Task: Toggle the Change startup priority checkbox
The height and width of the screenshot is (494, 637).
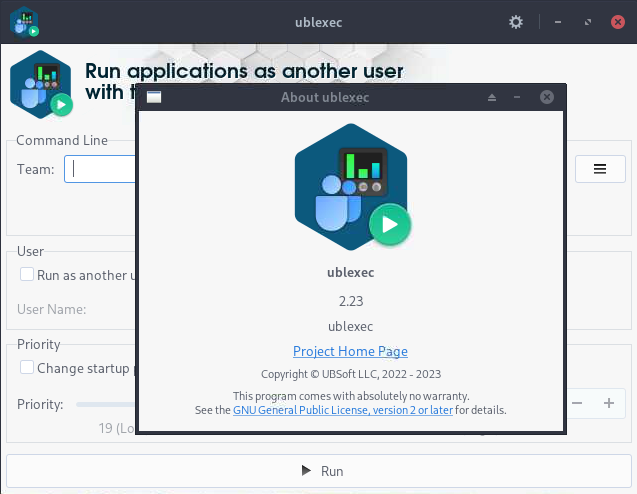Action: click(27, 368)
